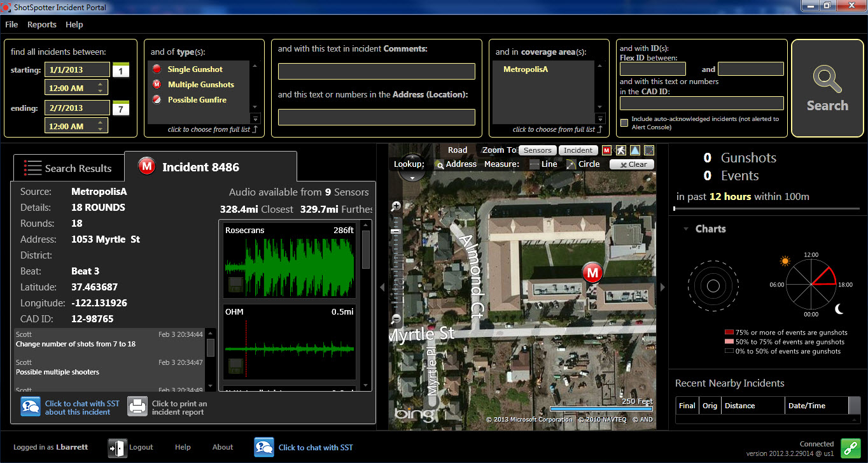Viewport: 868px width, 463px height.
Task: Click the calendar icon next to starting date
Action: (x=120, y=69)
